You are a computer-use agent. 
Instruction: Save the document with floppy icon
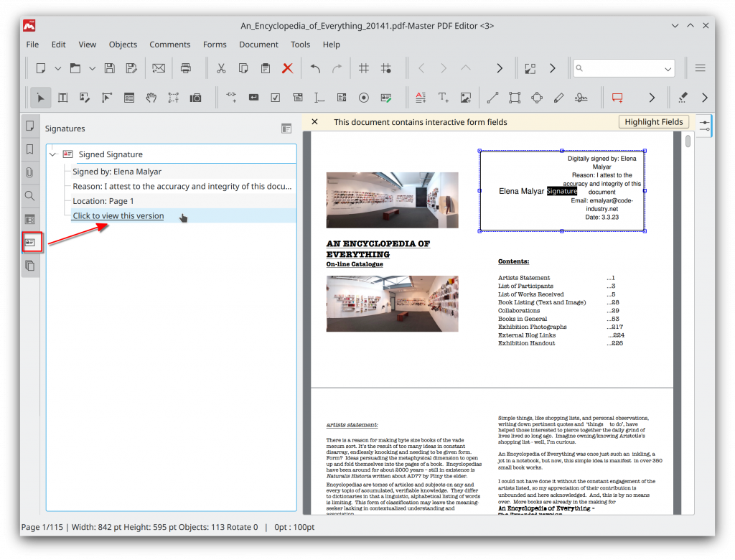(x=110, y=68)
